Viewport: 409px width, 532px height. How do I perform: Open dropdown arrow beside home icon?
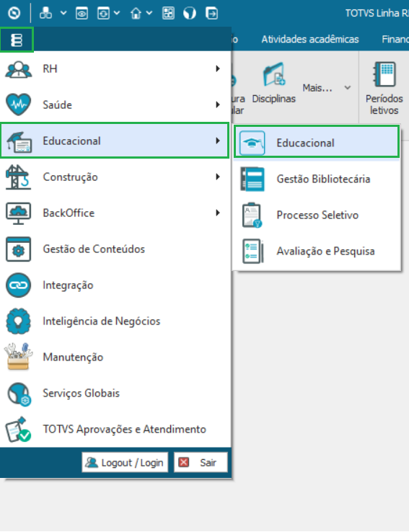(149, 13)
